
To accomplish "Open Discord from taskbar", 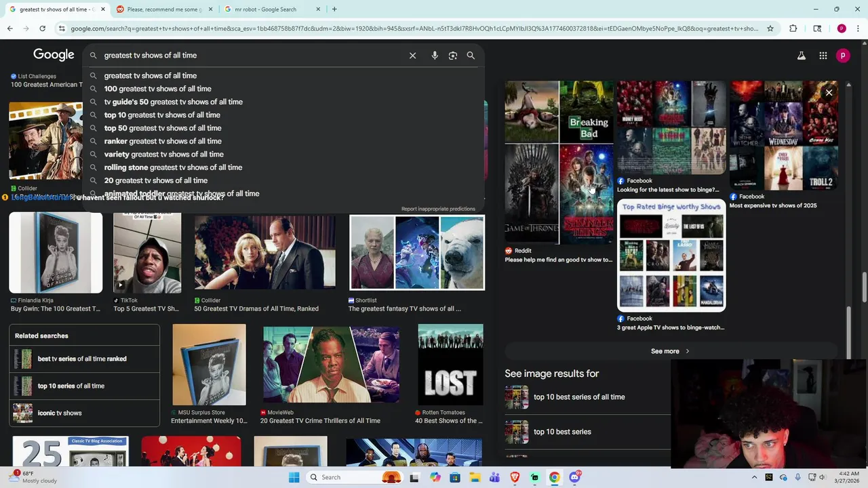I will point(575,477).
